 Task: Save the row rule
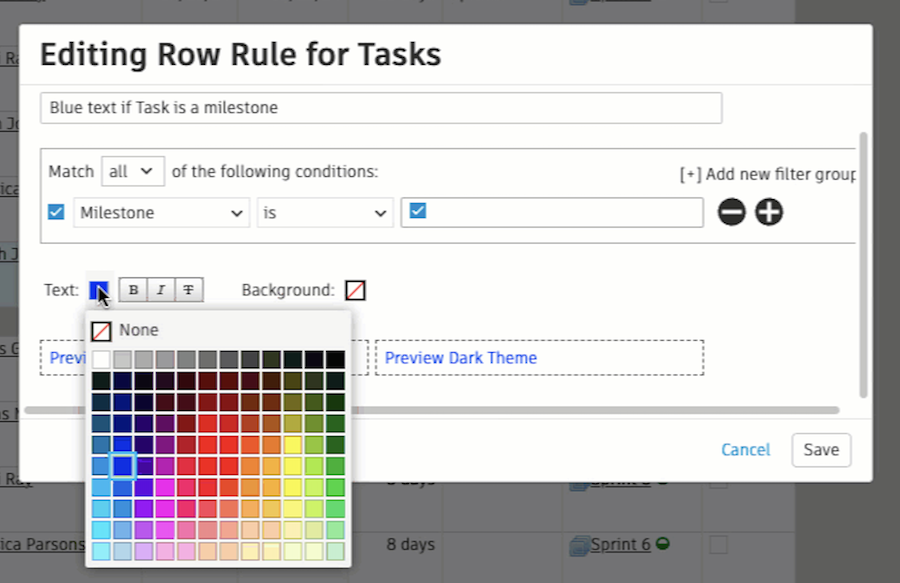[821, 450]
